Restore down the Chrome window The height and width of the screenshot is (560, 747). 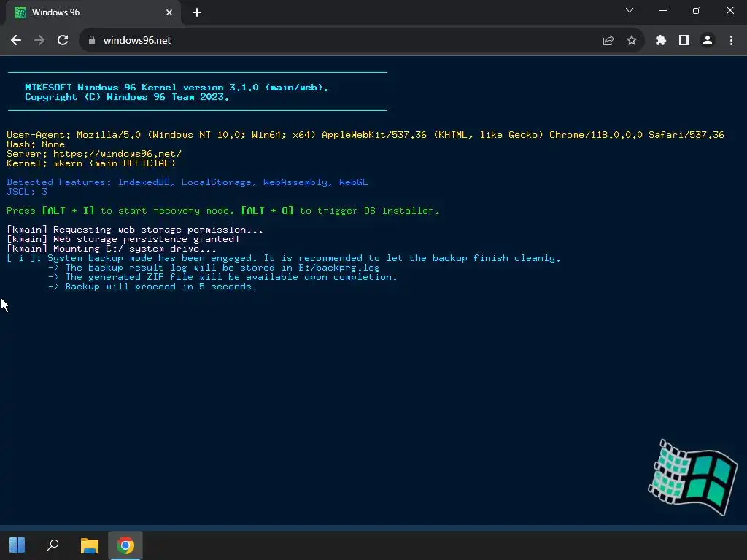pyautogui.click(x=697, y=10)
